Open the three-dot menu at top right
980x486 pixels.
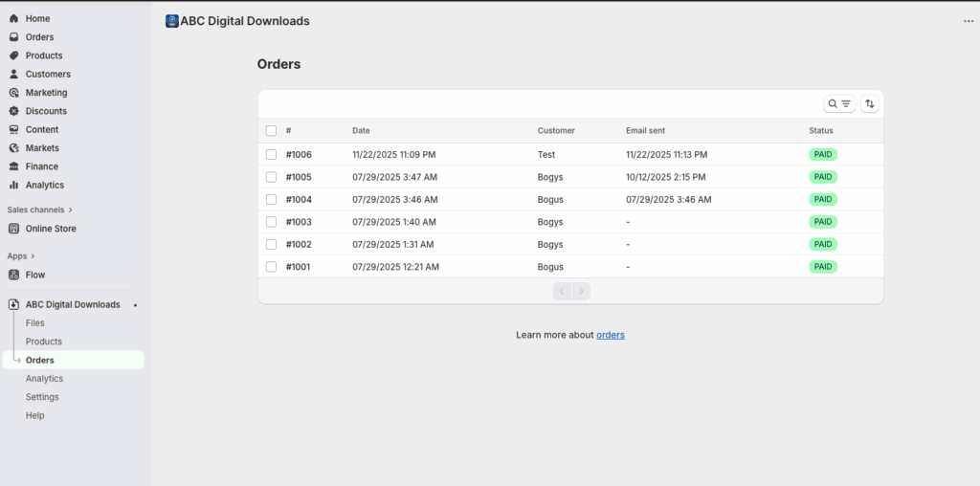(x=968, y=21)
